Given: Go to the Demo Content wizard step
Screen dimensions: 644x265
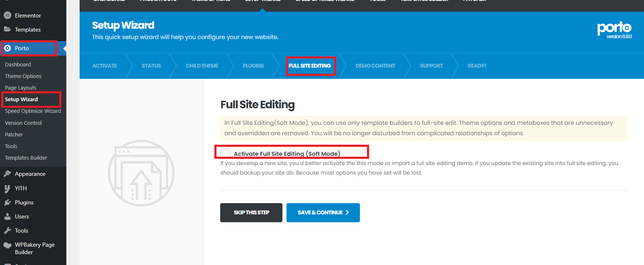Looking at the screenshot, I should pyautogui.click(x=375, y=66).
